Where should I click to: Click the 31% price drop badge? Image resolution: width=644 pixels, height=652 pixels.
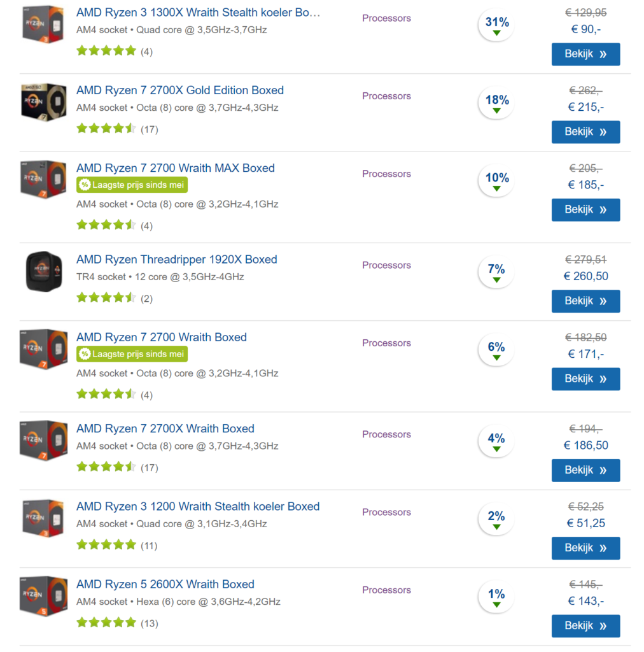tap(496, 25)
